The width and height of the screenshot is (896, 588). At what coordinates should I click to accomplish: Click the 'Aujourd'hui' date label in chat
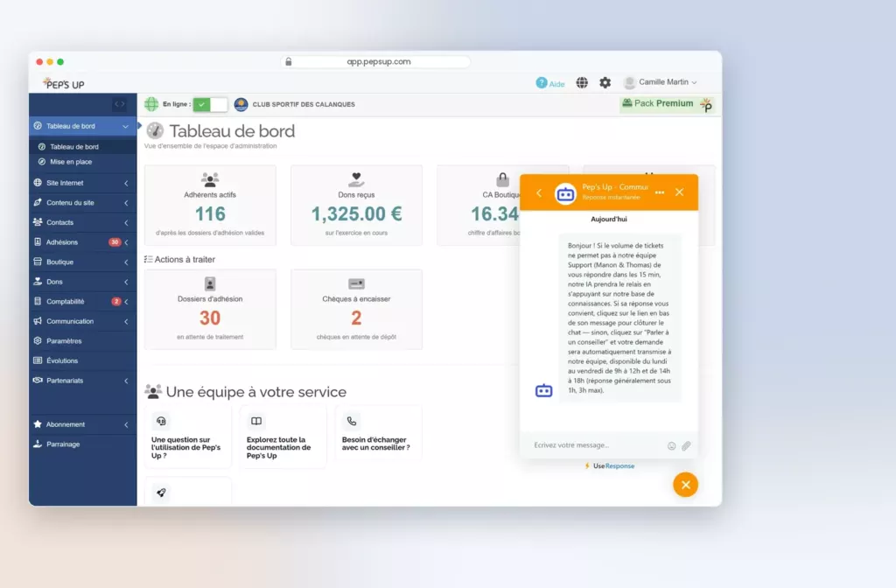click(609, 219)
